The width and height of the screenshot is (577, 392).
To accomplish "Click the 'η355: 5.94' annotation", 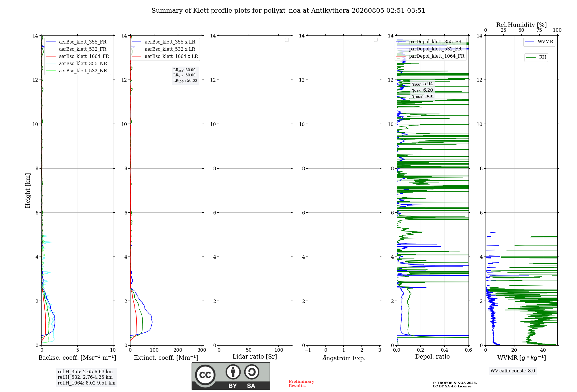I will 422,84.
